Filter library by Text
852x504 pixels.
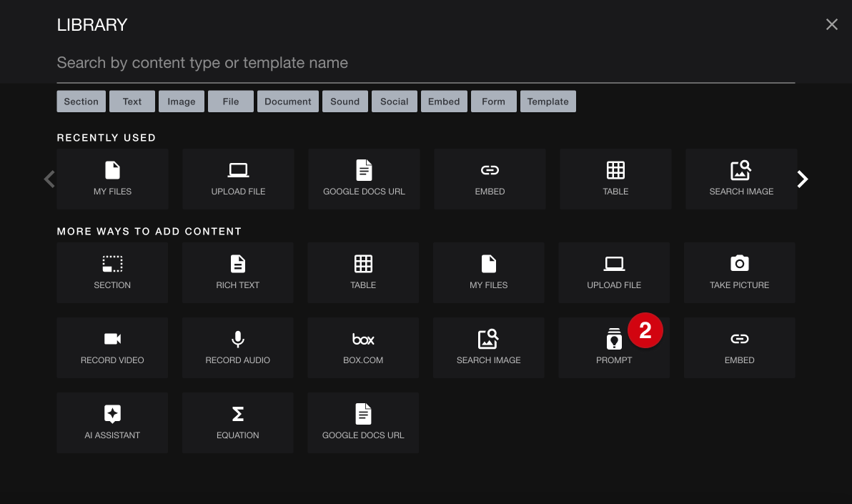132,102
